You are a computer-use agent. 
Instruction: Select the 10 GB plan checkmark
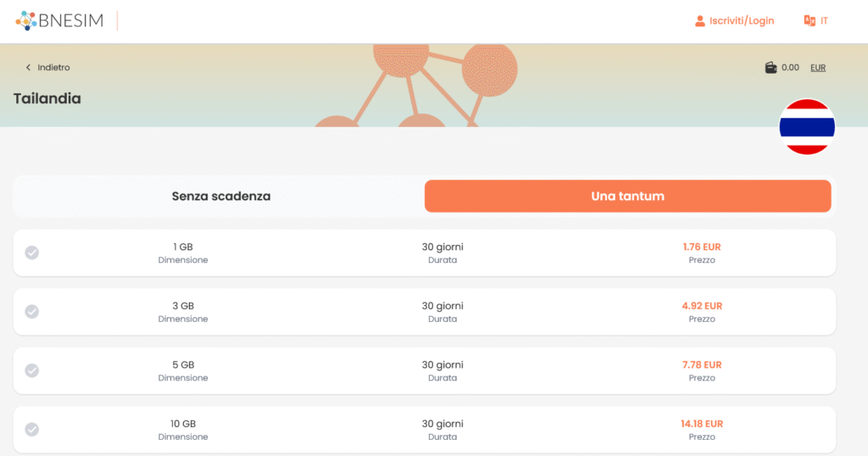coord(32,430)
